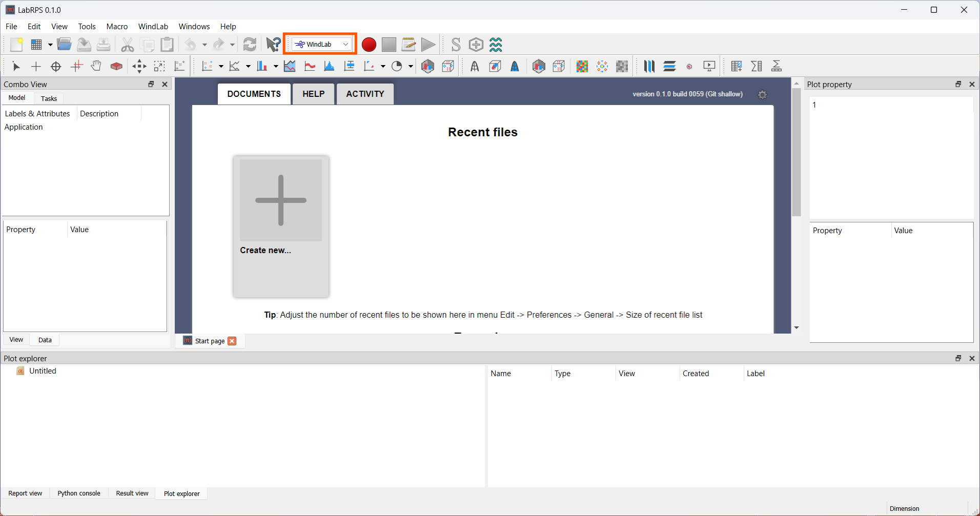Click the red macro record button
The image size is (980, 516).
(x=369, y=45)
